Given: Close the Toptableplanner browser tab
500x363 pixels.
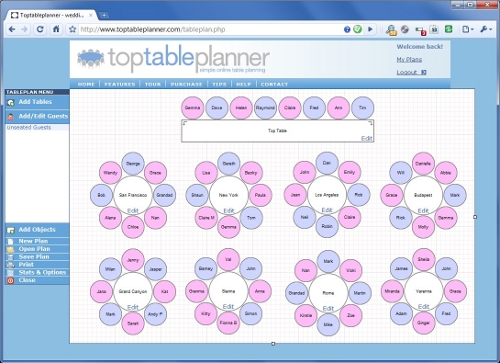Looking at the screenshot, I should tap(91, 15).
